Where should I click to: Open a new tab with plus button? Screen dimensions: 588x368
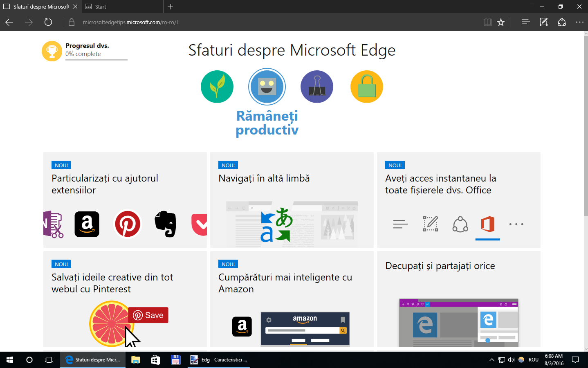171,7
